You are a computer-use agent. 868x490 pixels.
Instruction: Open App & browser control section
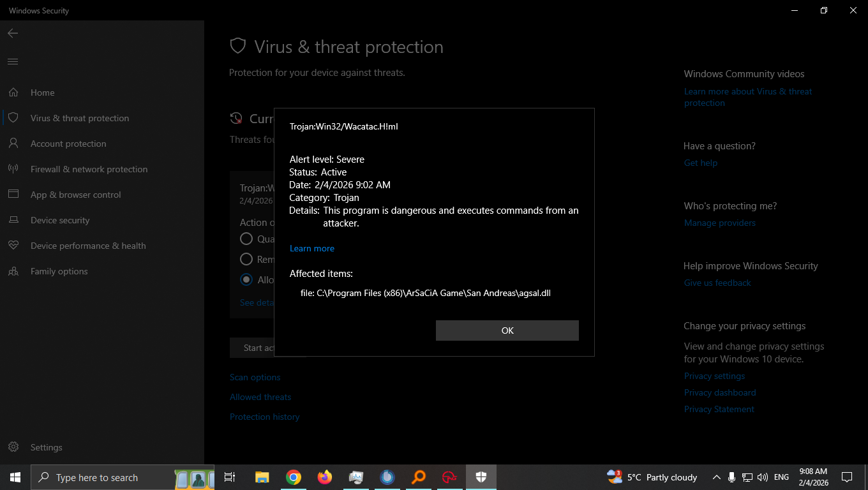pyautogui.click(x=75, y=194)
